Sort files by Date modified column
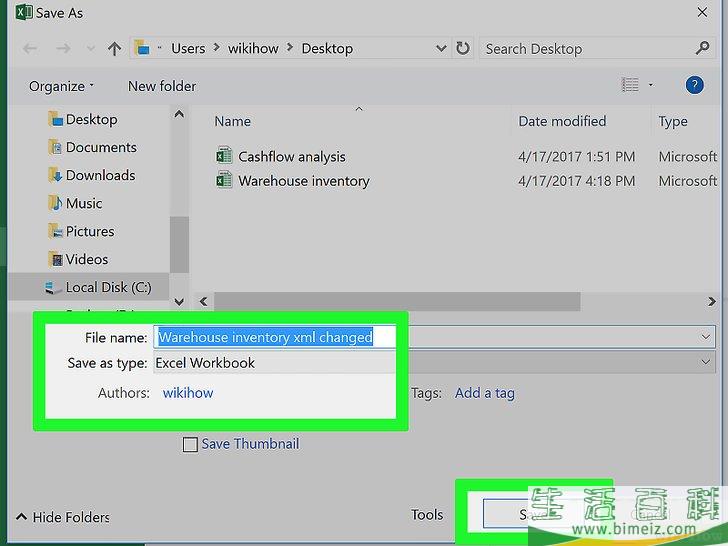 [562, 121]
